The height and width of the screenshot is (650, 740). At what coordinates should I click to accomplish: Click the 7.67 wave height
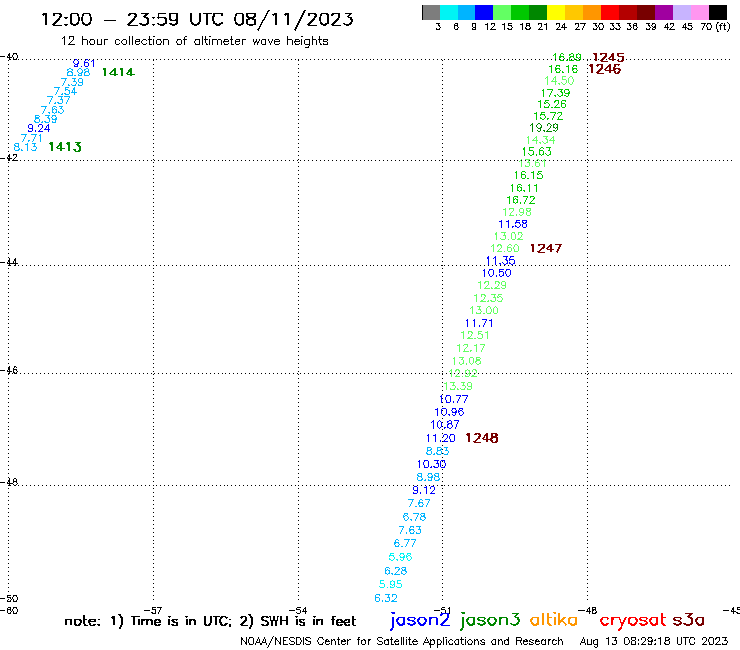pyautogui.click(x=419, y=504)
